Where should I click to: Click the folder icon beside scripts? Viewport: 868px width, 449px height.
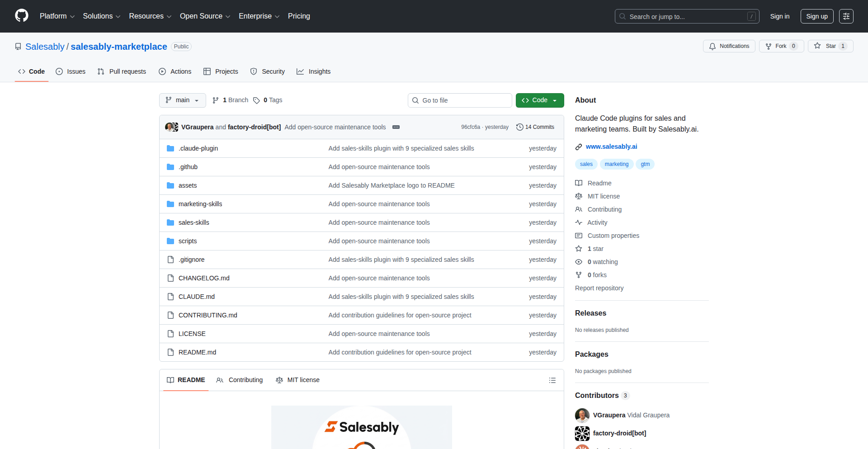tap(170, 241)
